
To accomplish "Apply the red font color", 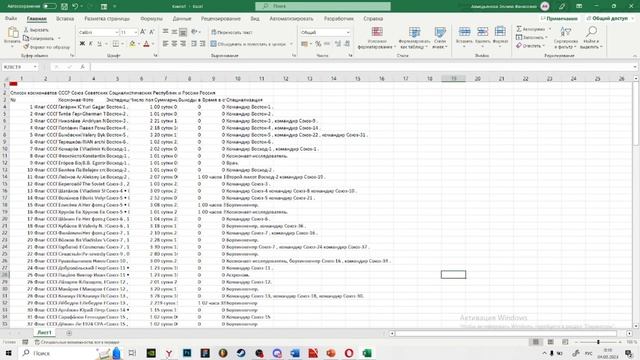I will (146, 44).
